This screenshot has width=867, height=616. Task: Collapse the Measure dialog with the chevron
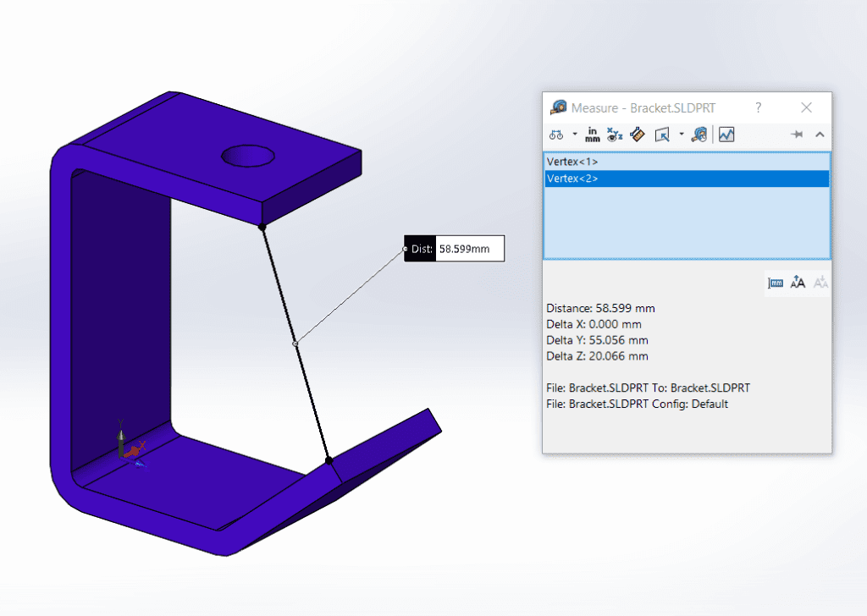coord(820,134)
